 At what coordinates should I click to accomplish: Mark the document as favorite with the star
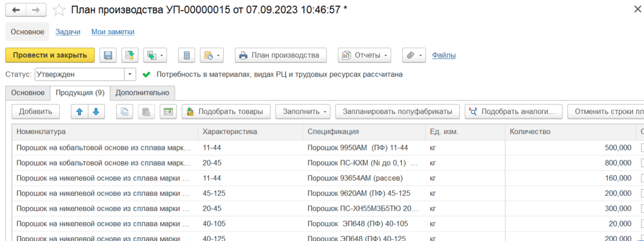[x=60, y=10]
